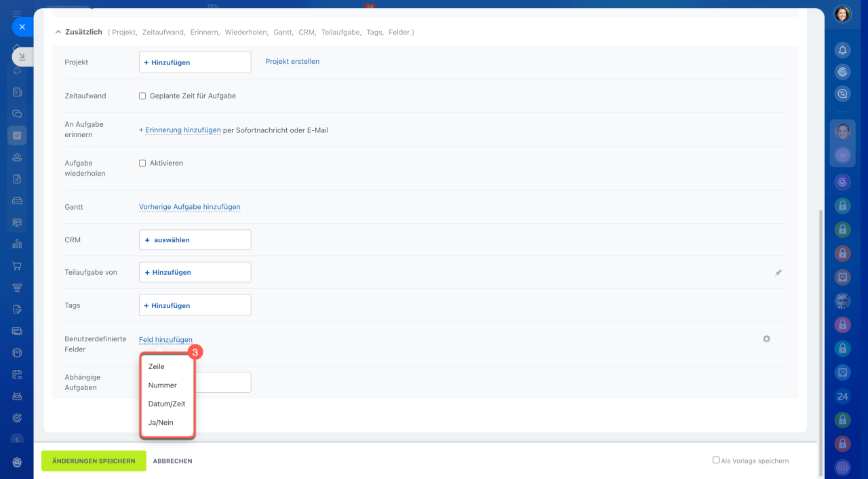Open the robot icon in the left sidebar
Screen dimensions: 868x479
click(x=17, y=396)
